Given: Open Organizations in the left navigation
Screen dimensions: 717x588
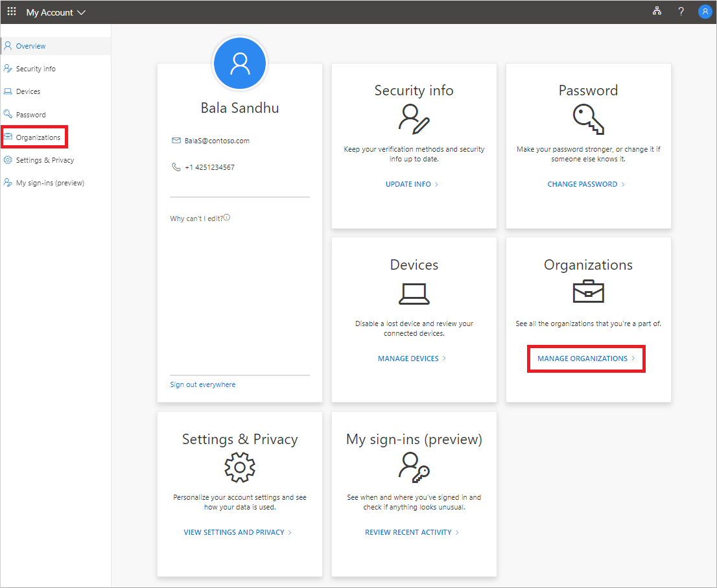Looking at the screenshot, I should tap(38, 137).
